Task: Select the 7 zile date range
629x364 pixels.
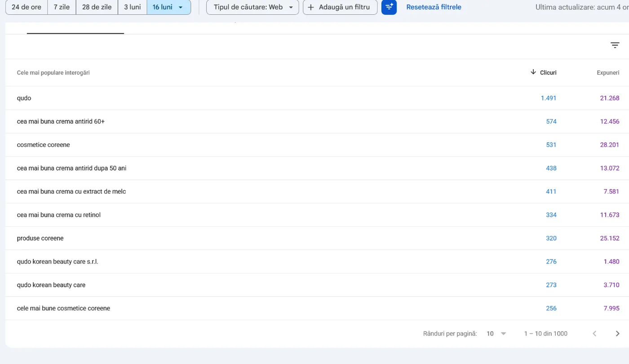Action: pyautogui.click(x=62, y=7)
